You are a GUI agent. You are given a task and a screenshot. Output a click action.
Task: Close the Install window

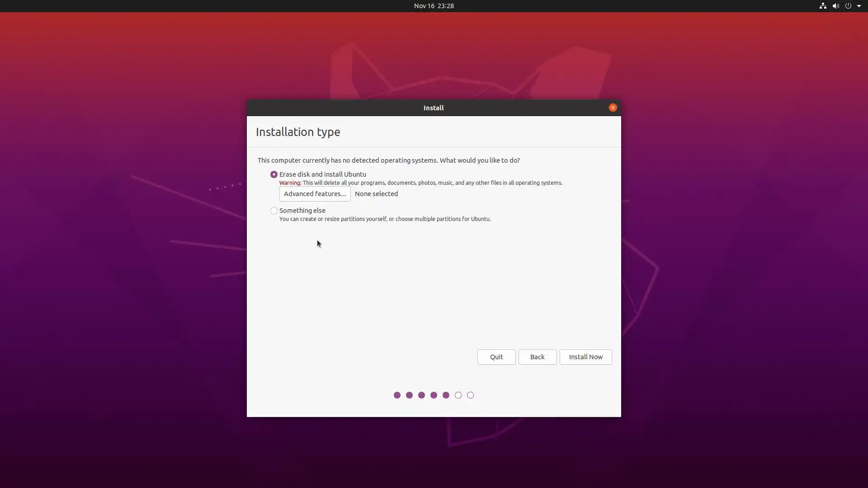pyautogui.click(x=613, y=108)
